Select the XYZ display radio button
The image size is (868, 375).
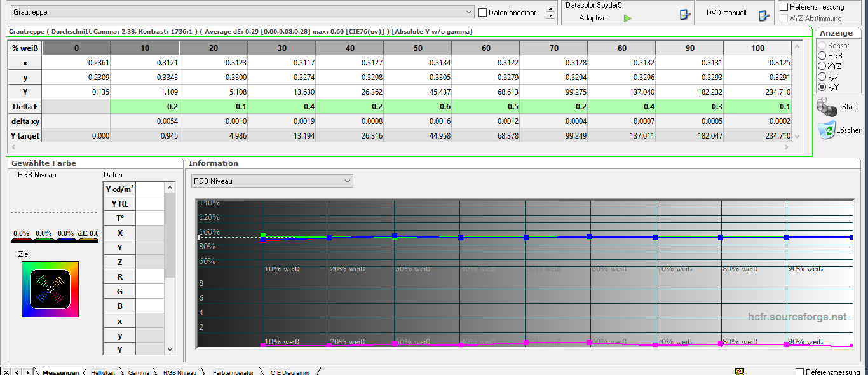[822, 65]
